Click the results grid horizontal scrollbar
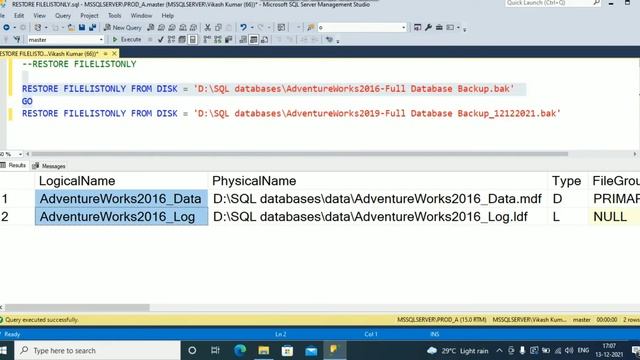 point(77,307)
